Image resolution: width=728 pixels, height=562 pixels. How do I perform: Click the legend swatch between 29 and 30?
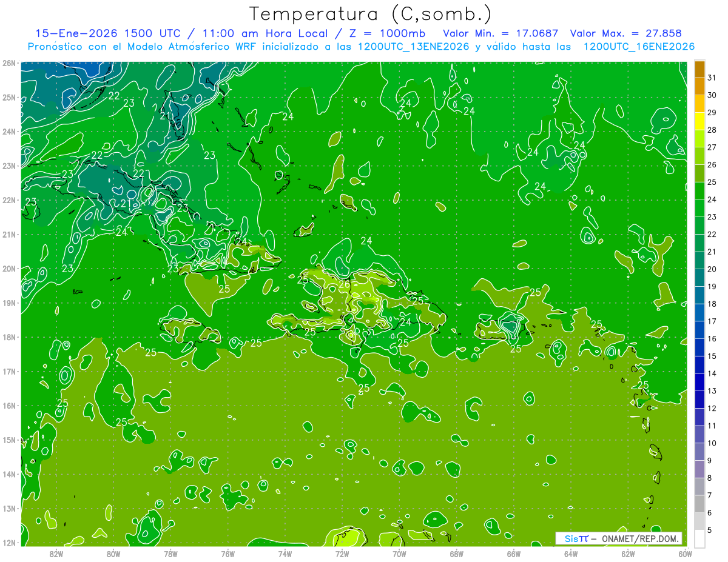point(699,104)
